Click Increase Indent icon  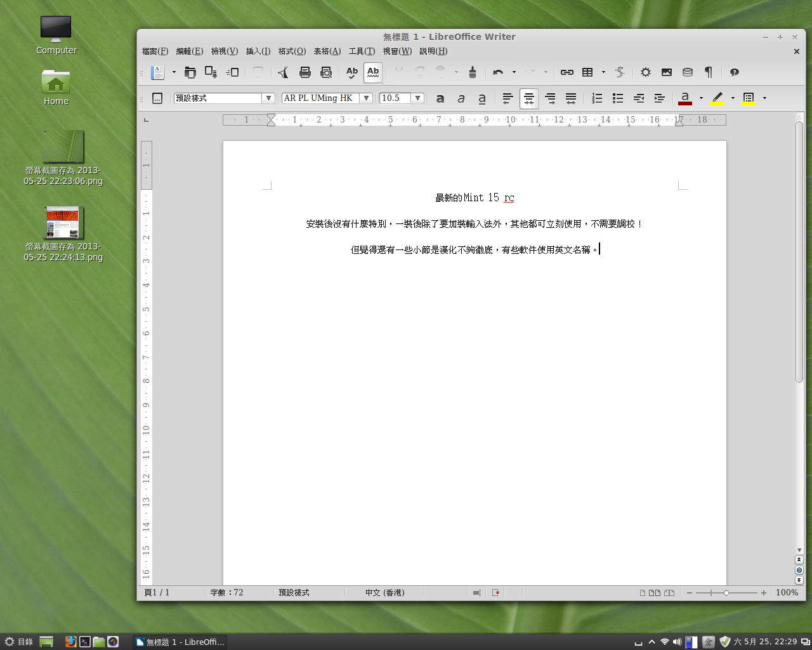(x=660, y=98)
